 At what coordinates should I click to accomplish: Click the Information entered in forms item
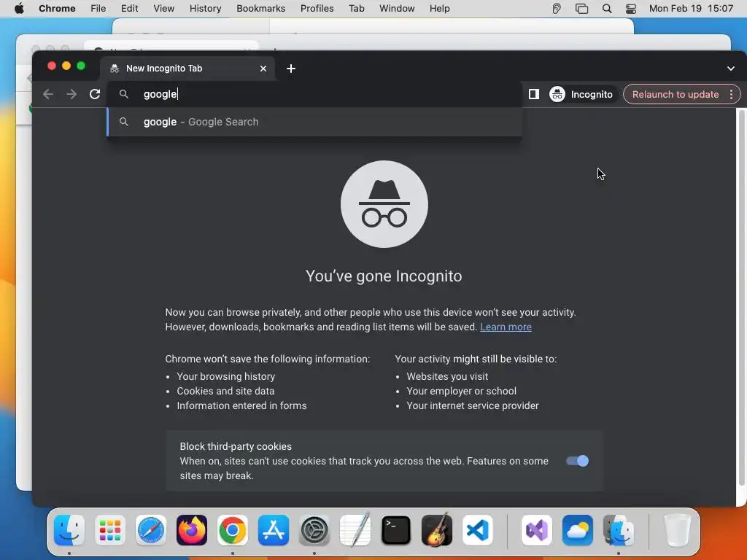pyautogui.click(x=241, y=405)
